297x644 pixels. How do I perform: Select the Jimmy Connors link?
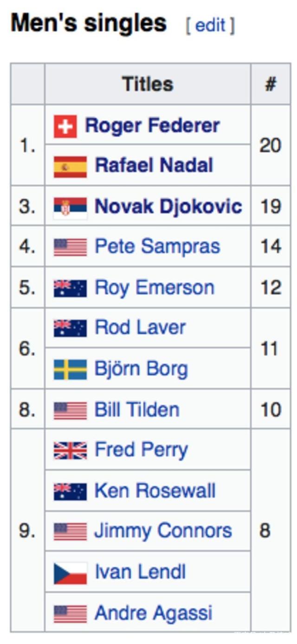point(163,531)
